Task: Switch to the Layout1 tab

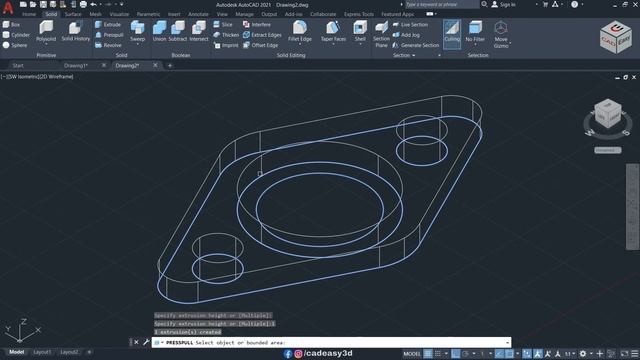Action: pos(42,352)
